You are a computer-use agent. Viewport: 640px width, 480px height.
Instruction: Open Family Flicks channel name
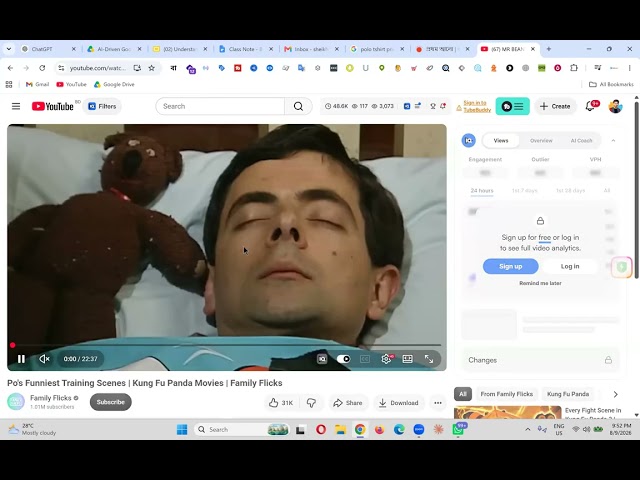[51, 398]
